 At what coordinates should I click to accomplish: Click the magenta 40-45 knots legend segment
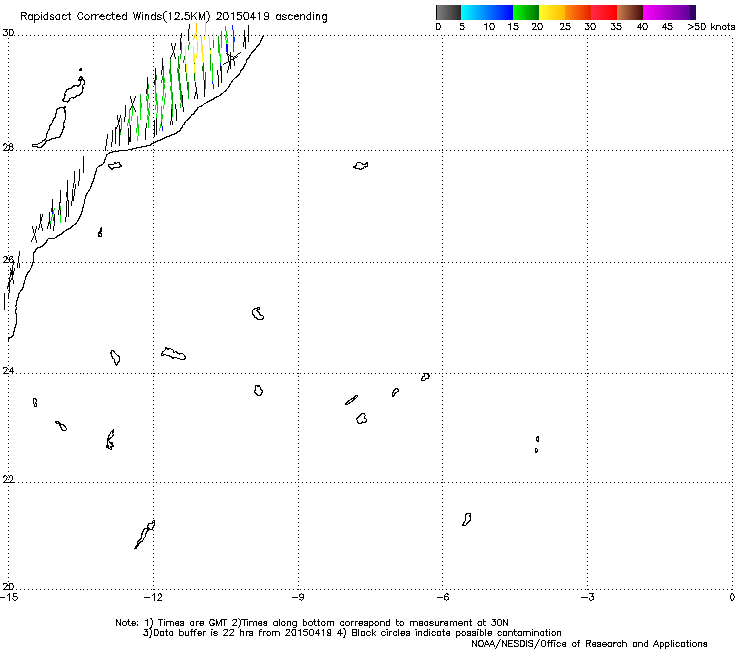click(656, 12)
